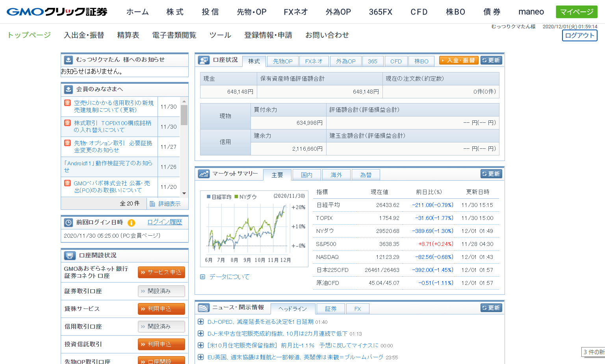The image size is (605, 364).
Task: Open the ログイン履歴 link
Action: (x=165, y=222)
